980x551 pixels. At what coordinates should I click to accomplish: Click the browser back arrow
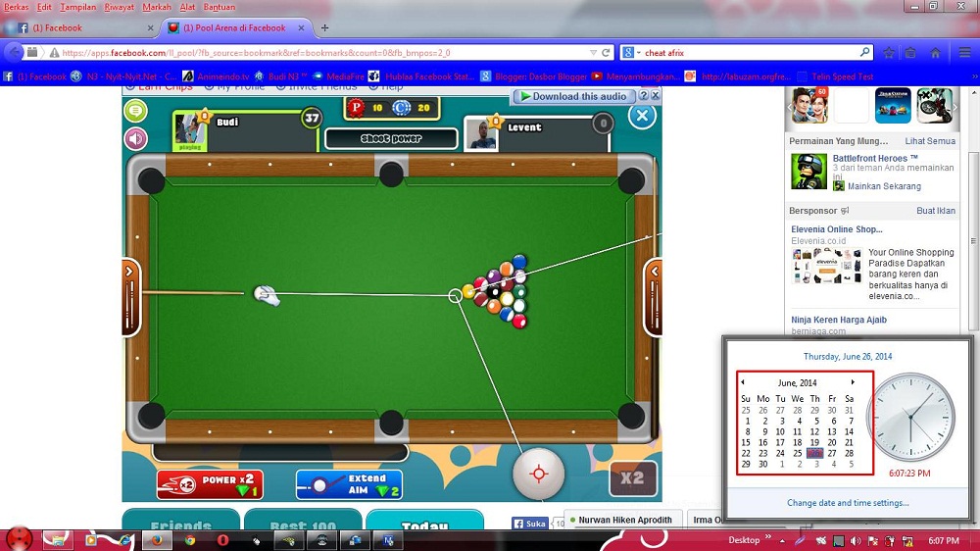pos(14,53)
